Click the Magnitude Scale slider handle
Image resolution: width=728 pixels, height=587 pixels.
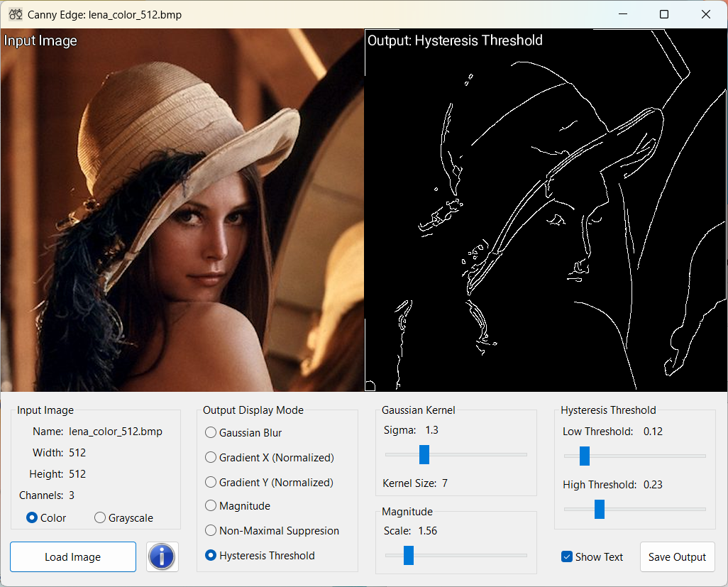pos(409,555)
